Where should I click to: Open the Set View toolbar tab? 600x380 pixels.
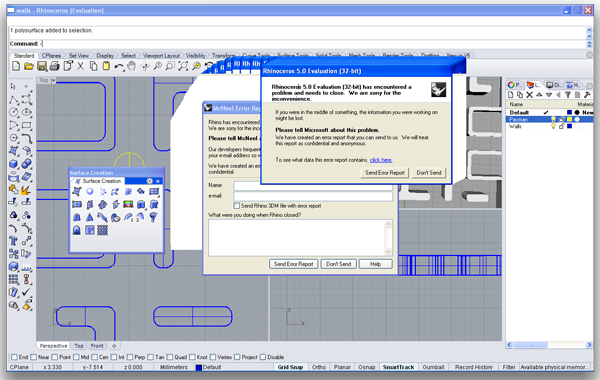point(78,55)
